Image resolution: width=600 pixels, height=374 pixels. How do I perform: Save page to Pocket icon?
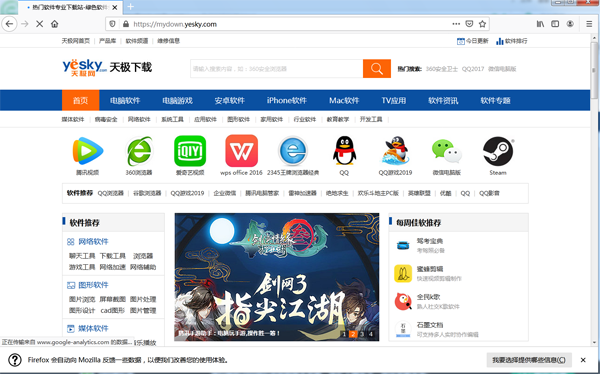pos(469,24)
